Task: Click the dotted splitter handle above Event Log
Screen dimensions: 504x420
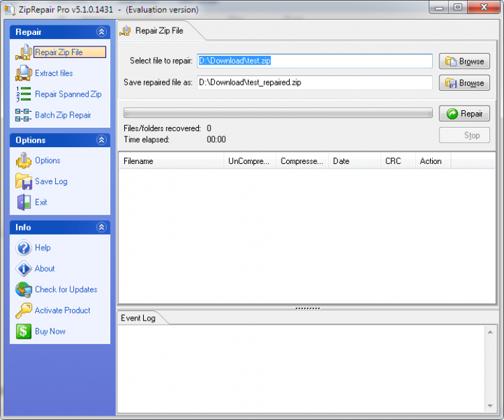Action: pos(307,308)
